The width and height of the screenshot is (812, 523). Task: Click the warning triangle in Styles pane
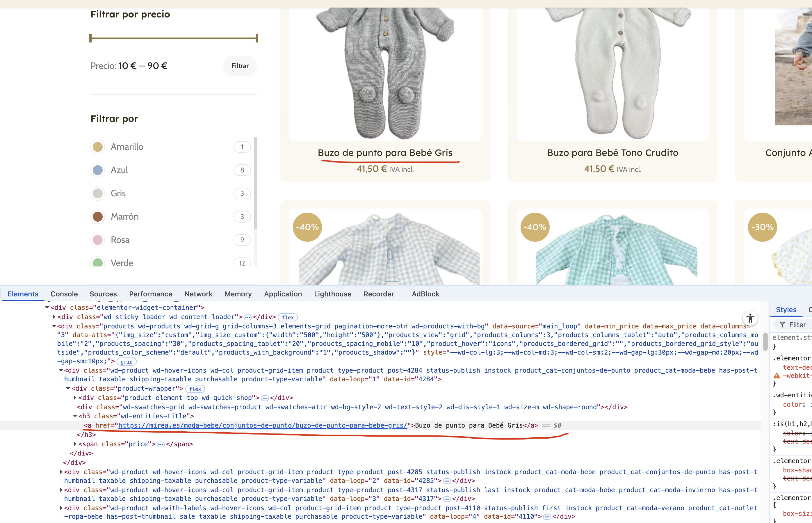[x=777, y=376]
